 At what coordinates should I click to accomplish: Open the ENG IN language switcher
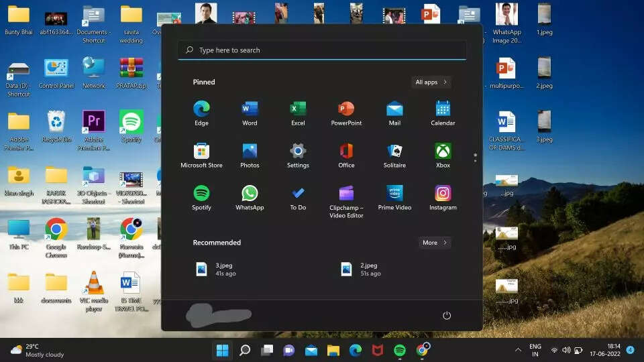pos(535,350)
